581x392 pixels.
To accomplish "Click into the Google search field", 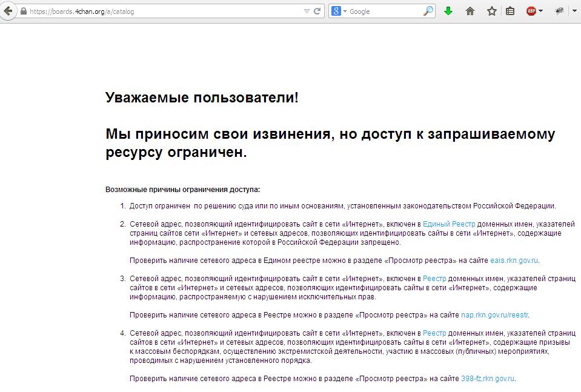I will [x=385, y=12].
